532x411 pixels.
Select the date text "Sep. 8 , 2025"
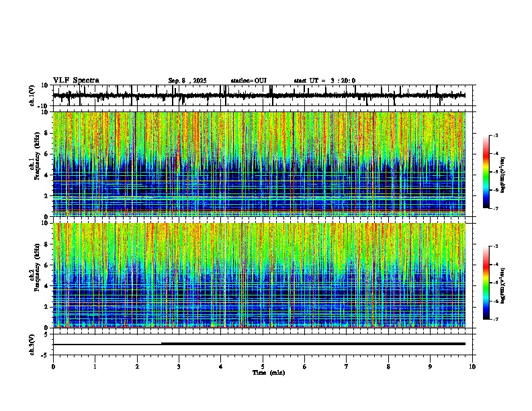(187, 81)
